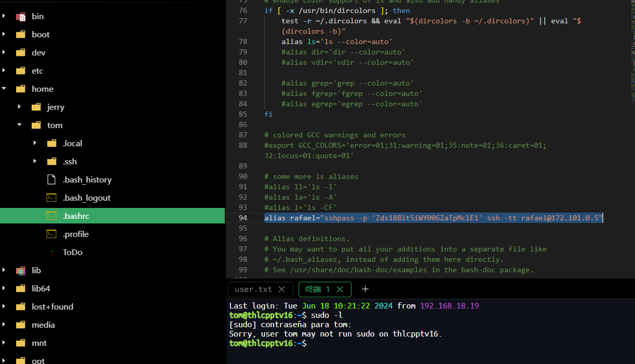Click the dev folder icon

pyautogui.click(x=21, y=53)
